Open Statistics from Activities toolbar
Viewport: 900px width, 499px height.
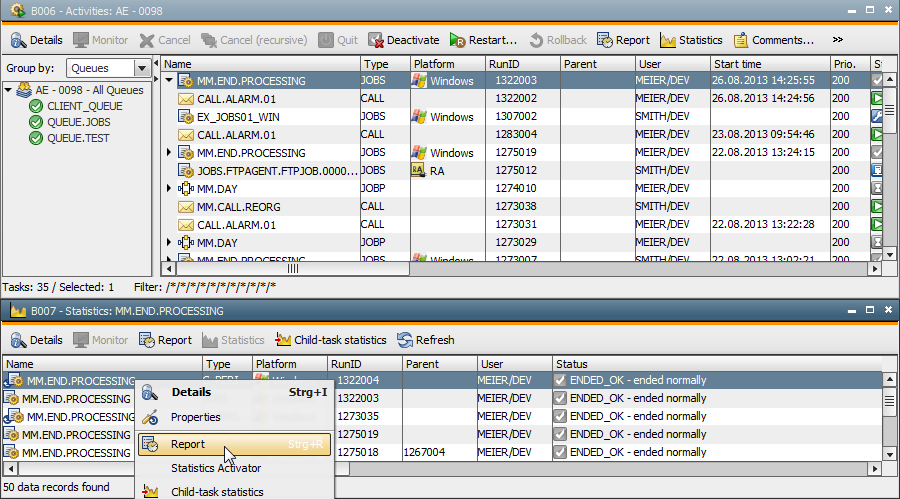point(691,40)
